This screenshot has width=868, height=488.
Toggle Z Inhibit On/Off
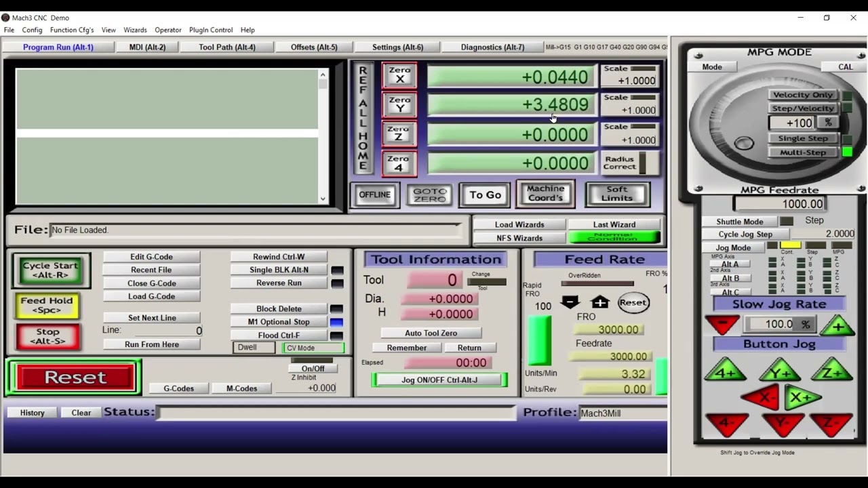(313, 369)
